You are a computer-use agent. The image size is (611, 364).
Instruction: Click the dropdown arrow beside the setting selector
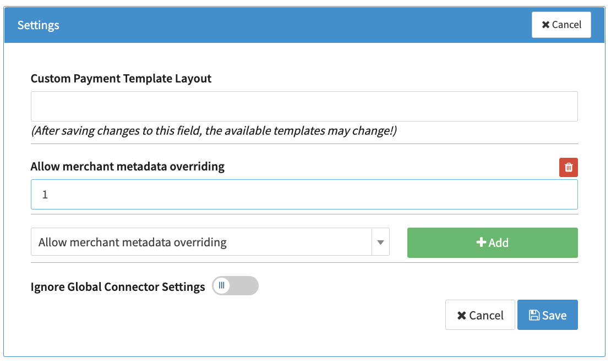(380, 242)
